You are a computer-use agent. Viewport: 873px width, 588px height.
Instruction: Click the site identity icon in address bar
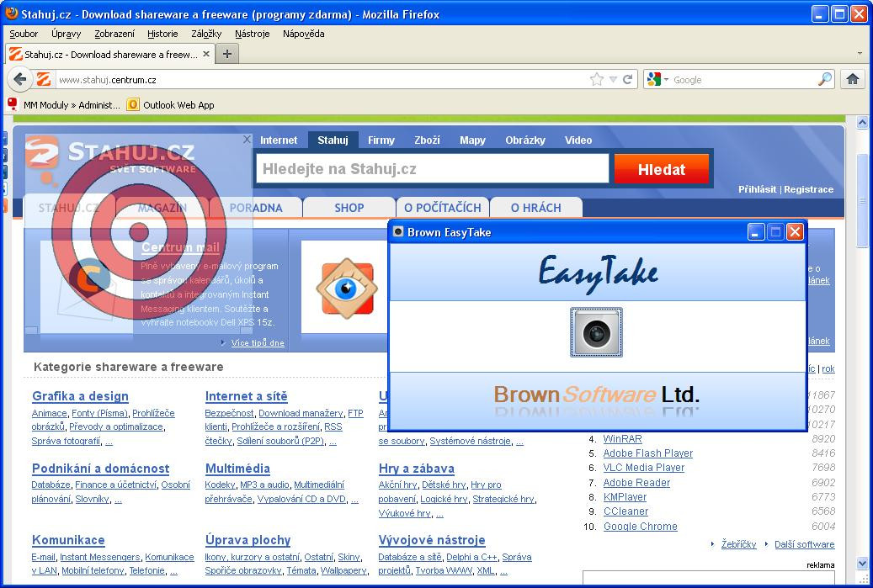pyautogui.click(x=44, y=80)
